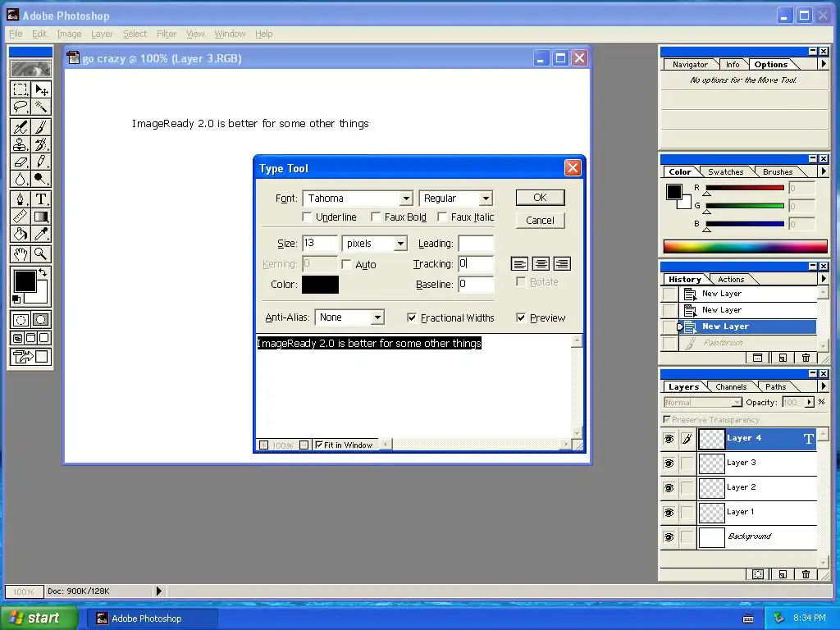Viewport: 840px width, 630px height.
Task: Click Adobe Photoshop taskbar button
Action: (152, 619)
